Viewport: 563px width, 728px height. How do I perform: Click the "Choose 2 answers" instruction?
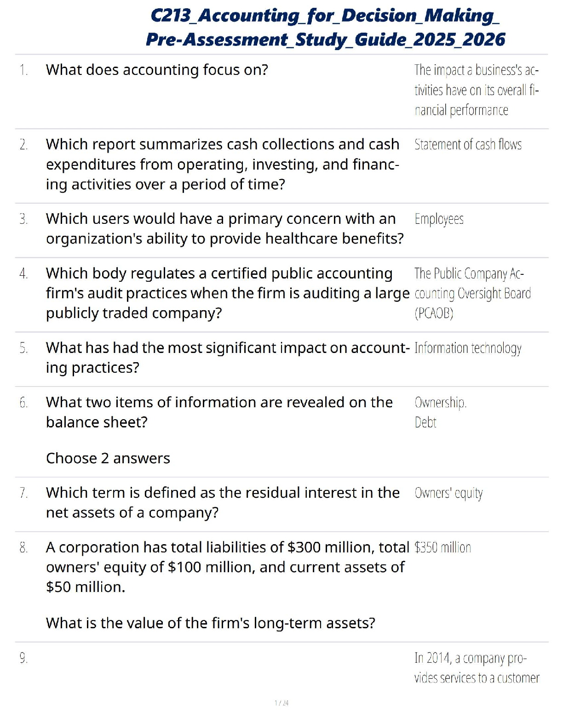click(x=108, y=458)
